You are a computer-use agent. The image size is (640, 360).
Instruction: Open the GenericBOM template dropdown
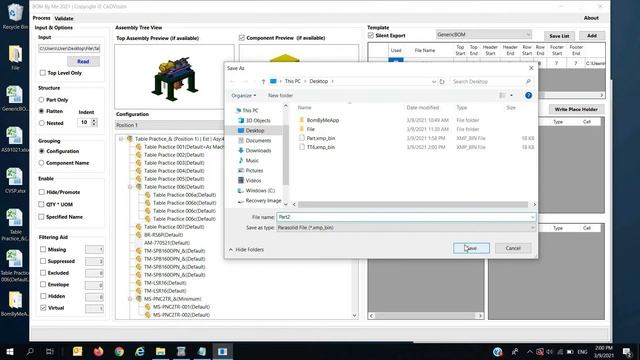(484, 35)
